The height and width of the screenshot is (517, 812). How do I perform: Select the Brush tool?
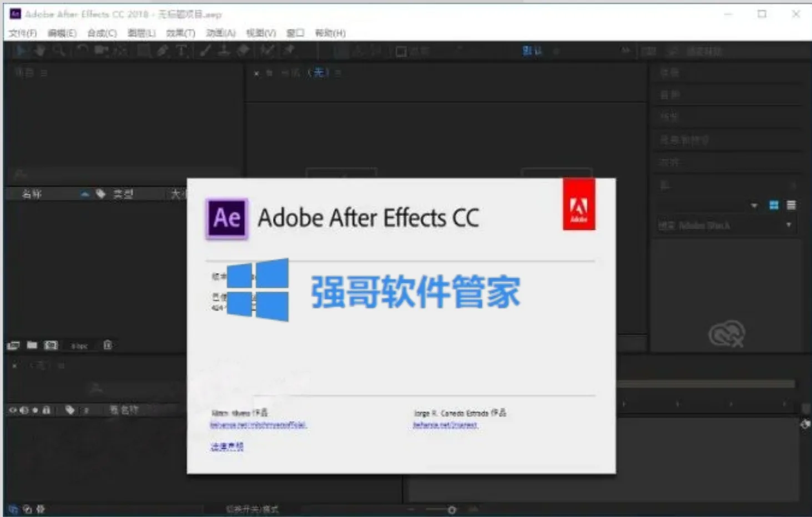[x=205, y=51]
